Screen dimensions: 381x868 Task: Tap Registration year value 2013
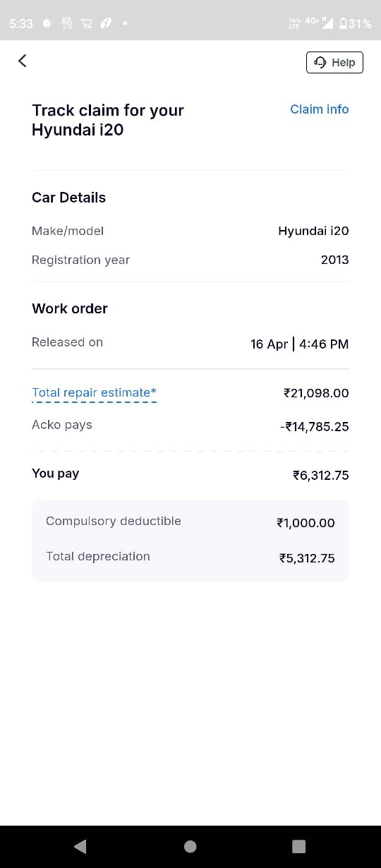[334, 260]
